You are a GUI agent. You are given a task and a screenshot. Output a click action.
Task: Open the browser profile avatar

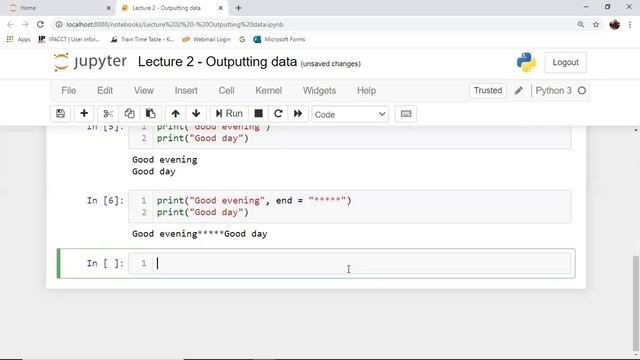[615, 24]
